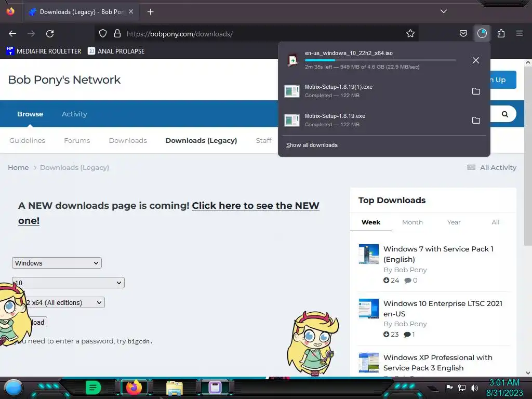Click the Windows XP Professional thumbnail
The image size is (532, 399).
point(368,362)
